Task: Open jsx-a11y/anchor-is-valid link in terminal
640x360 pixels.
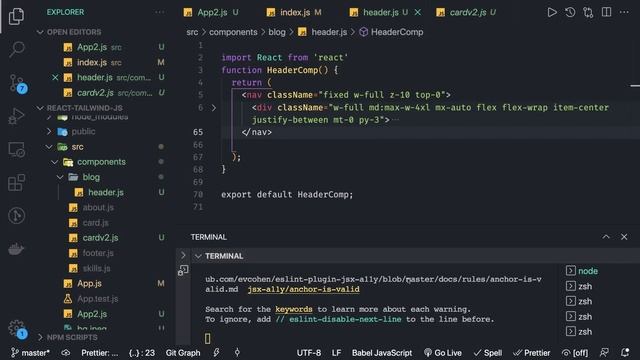Action: [303, 289]
